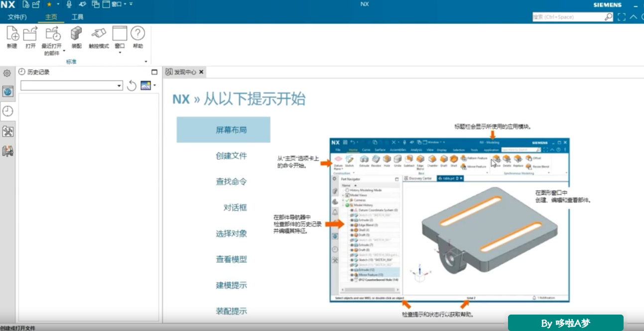Image resolution: width=644 pixels, height=331 pixels.
Task: Click the switch window icon in title bar
Action: click(x=96, y=4)
